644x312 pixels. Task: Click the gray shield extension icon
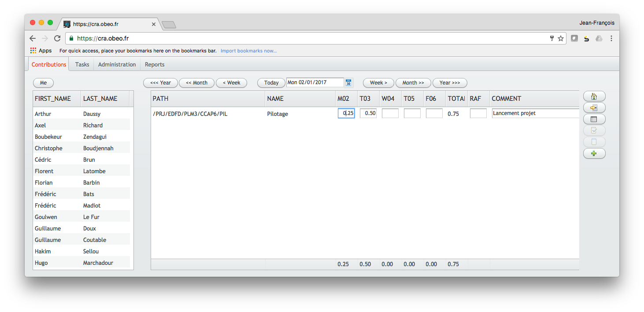coord(574,38)
